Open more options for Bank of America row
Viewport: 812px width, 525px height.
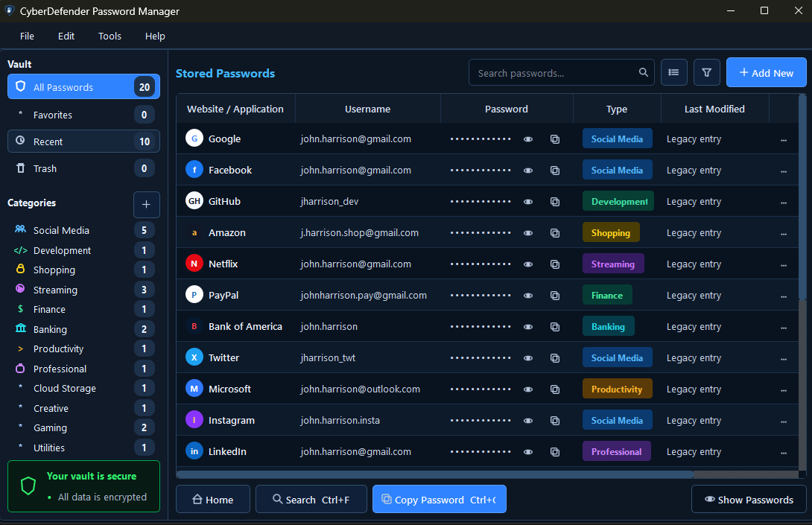click(784, 328)
